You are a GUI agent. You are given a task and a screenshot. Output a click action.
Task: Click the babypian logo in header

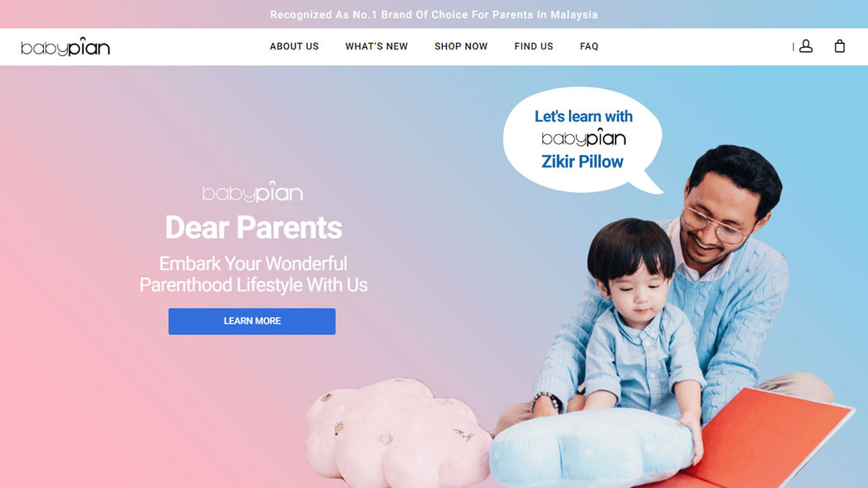pyautogui.click(x=65, y=47)
